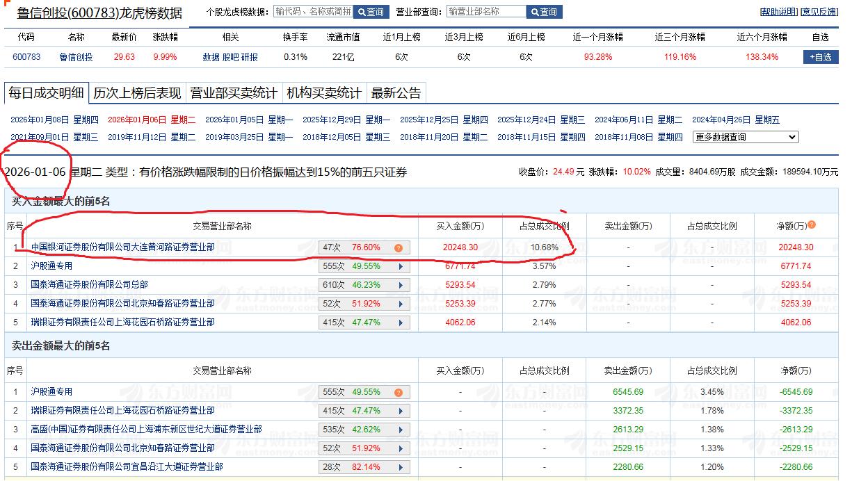
Task: Click the 营业部查询 search 查询 button
Action: 545,12
